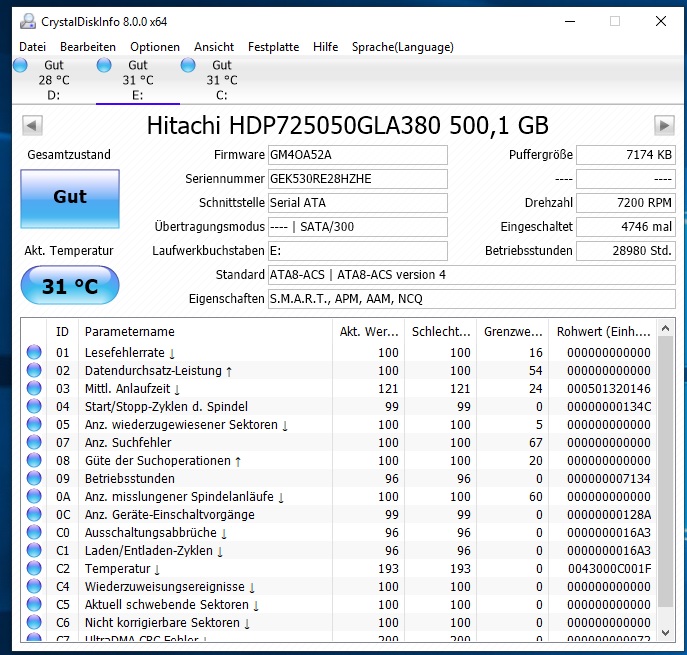The width and height of the screenshot is (687, 655).
Task: Go to next disk with right arrow
Action: pyautogui.click(x=664, y=126)
